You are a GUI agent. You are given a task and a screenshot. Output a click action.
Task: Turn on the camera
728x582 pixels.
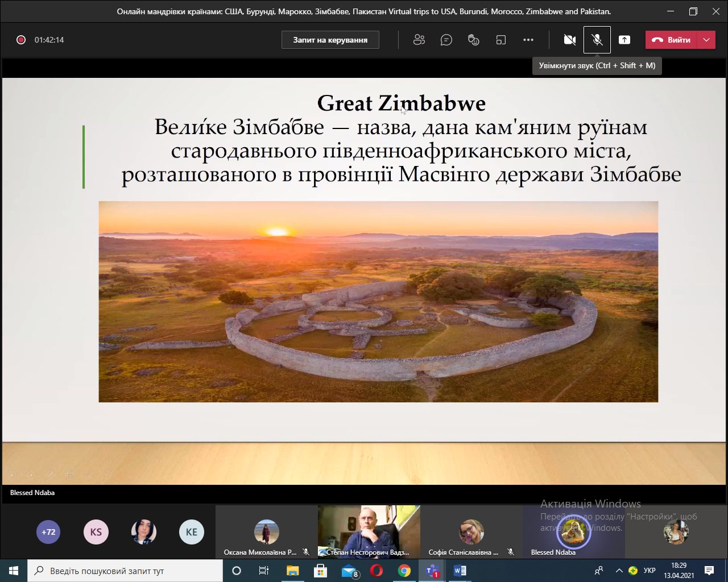[x=569, y=40]
